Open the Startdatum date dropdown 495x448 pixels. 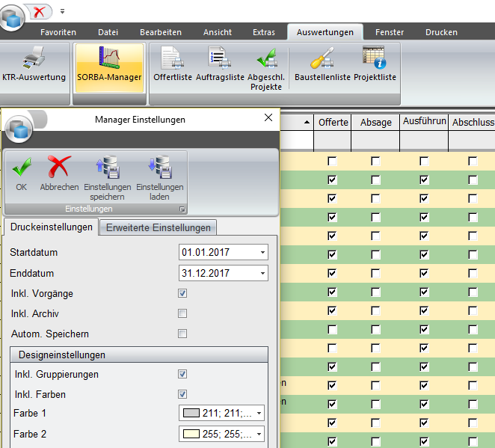point(262,252)
